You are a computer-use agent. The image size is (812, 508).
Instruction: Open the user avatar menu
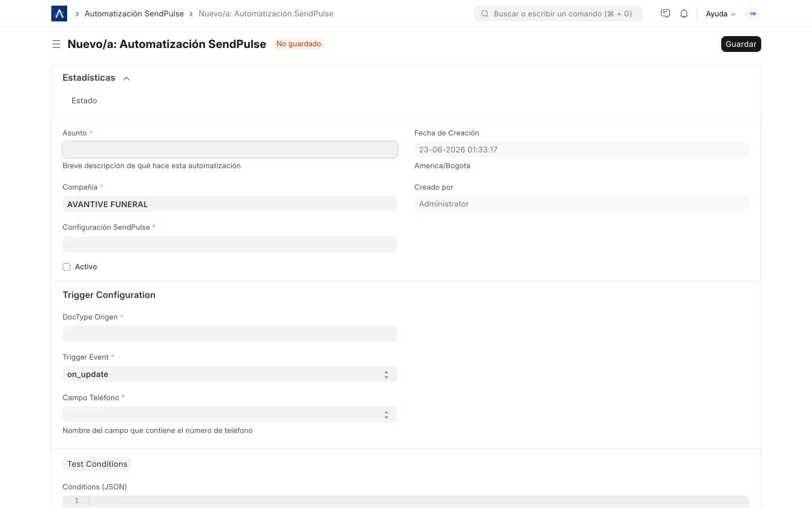point(753,14)
